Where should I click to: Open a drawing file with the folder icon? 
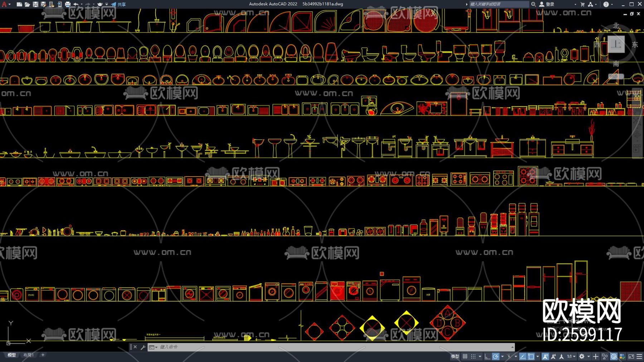pos(27,4)
